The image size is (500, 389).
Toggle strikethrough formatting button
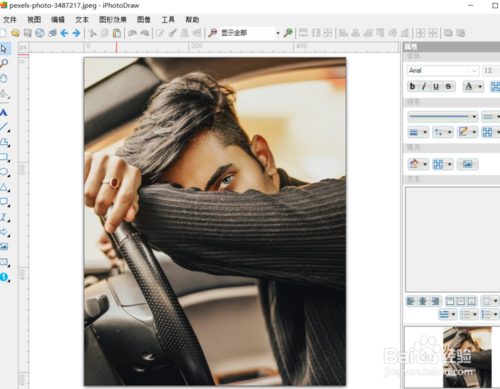pos(448,86)
